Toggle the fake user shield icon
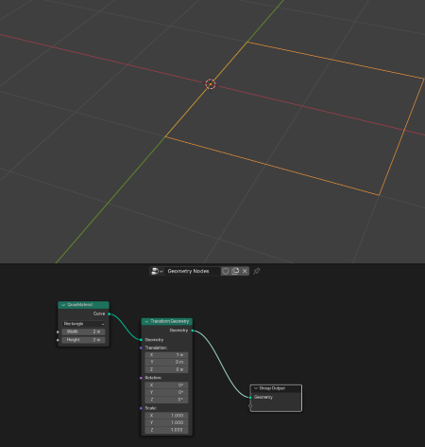Viewport: 425px width, 447px height. pos(226,271)
